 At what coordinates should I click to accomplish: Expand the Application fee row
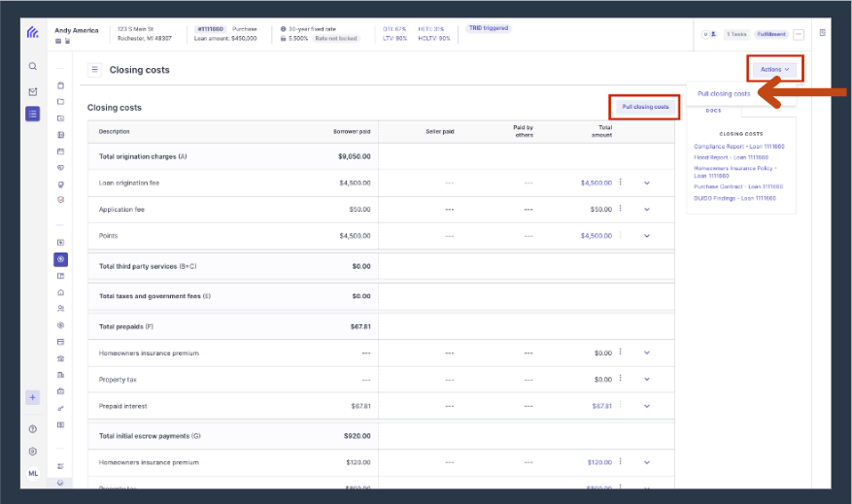tap(647, 209)
